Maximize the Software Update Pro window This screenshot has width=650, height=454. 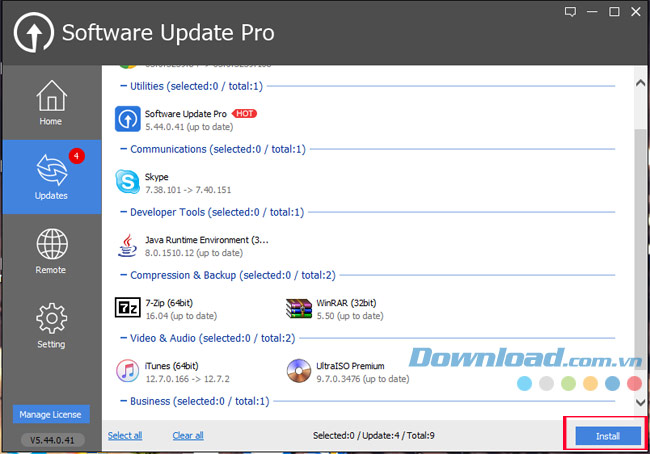(x=614, y=12)
